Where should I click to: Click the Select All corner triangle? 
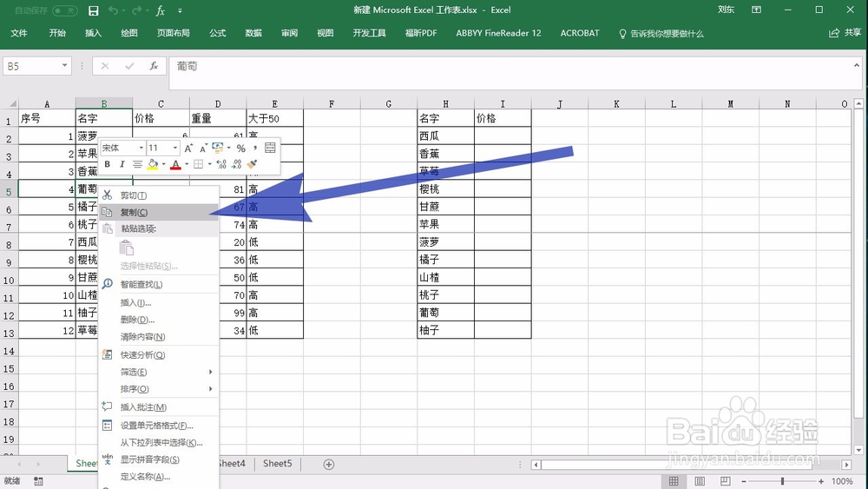13,103
